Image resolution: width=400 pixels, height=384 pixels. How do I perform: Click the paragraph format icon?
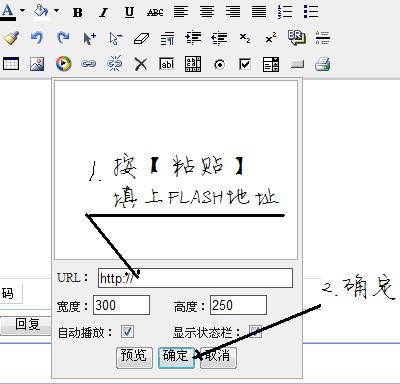tap(167, 38)
